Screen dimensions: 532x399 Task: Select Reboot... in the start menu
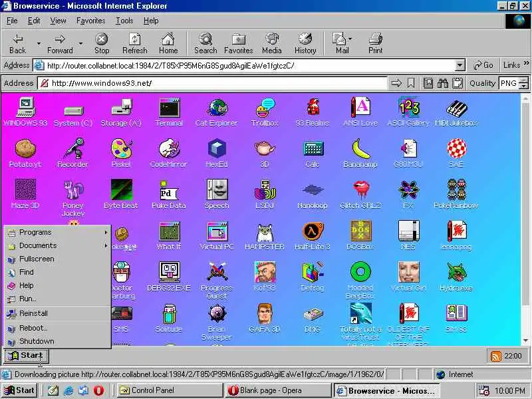58,328
